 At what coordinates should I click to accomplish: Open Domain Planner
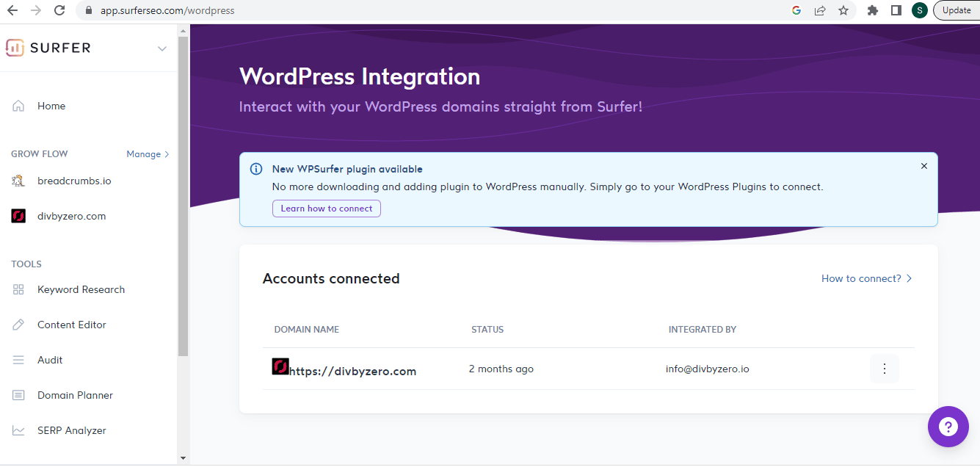[x=75, y=395]
